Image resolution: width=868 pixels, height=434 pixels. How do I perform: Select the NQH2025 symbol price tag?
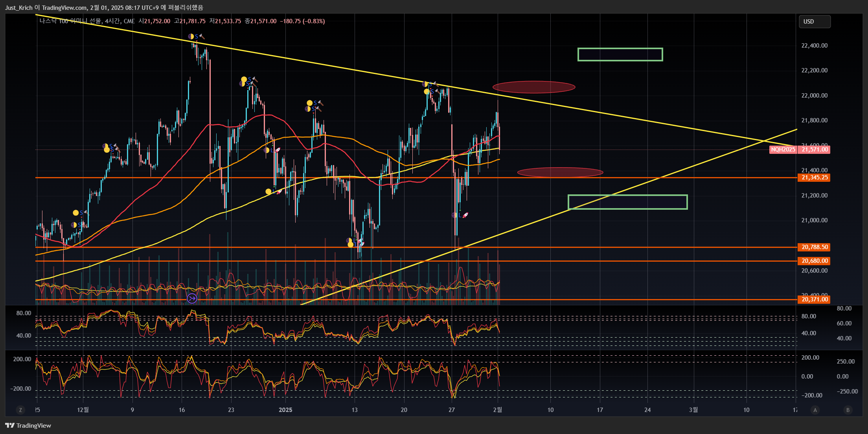tap(783, 150)
